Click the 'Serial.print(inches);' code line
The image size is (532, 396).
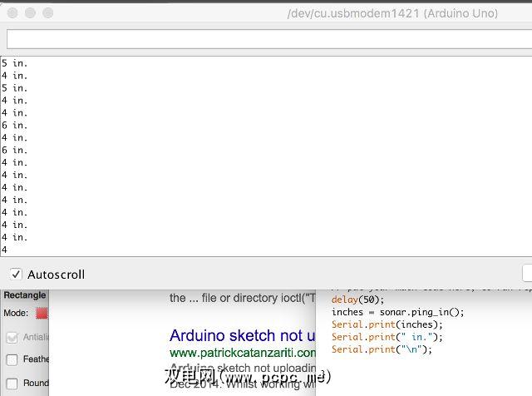coord(387,324)
